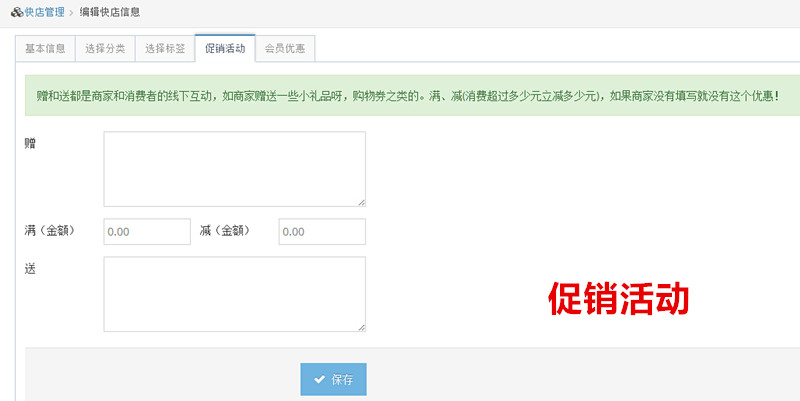This screenshot has height=401, width=800.
Task: Focus the 送 text area
Action: [234, 293]
